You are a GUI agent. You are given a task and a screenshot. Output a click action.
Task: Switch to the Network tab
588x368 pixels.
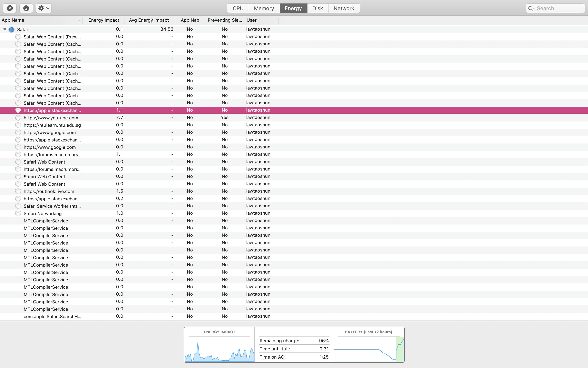pos(344,8)
